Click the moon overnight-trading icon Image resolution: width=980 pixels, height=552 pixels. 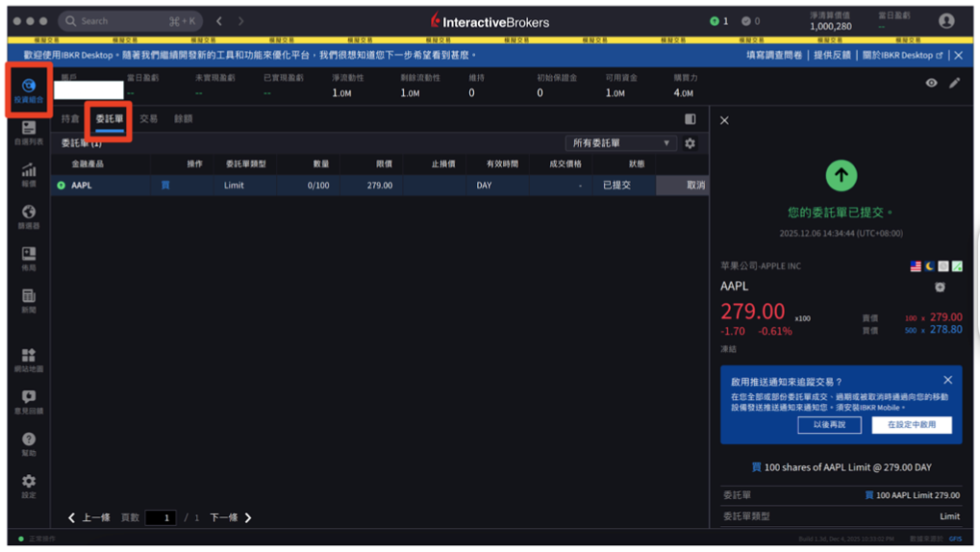coord(930,266)
